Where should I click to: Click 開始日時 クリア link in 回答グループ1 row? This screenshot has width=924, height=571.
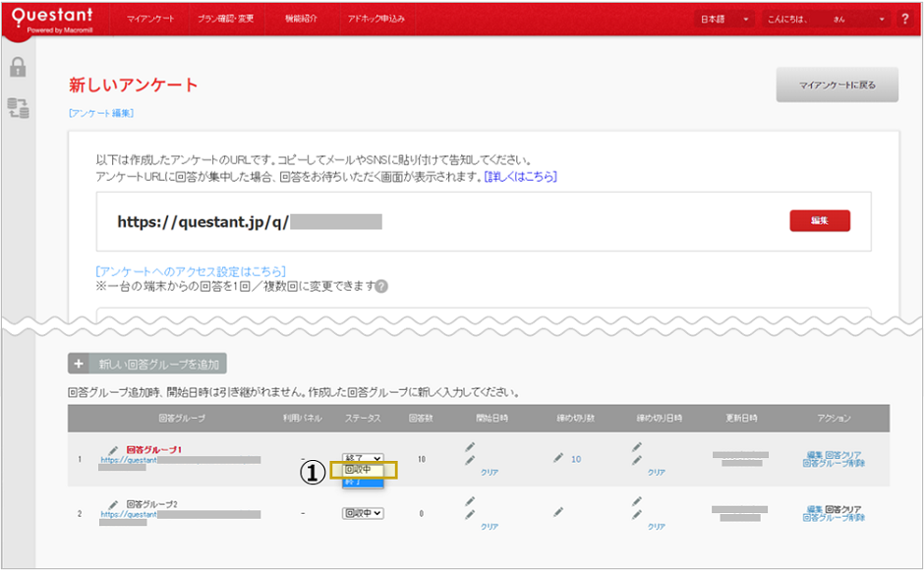coord(490,472)
